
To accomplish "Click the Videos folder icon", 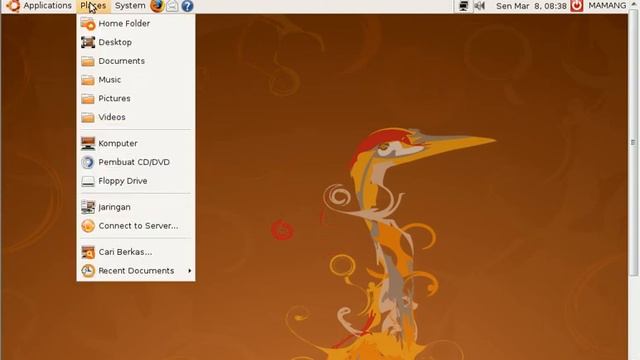I will [88, 118].
